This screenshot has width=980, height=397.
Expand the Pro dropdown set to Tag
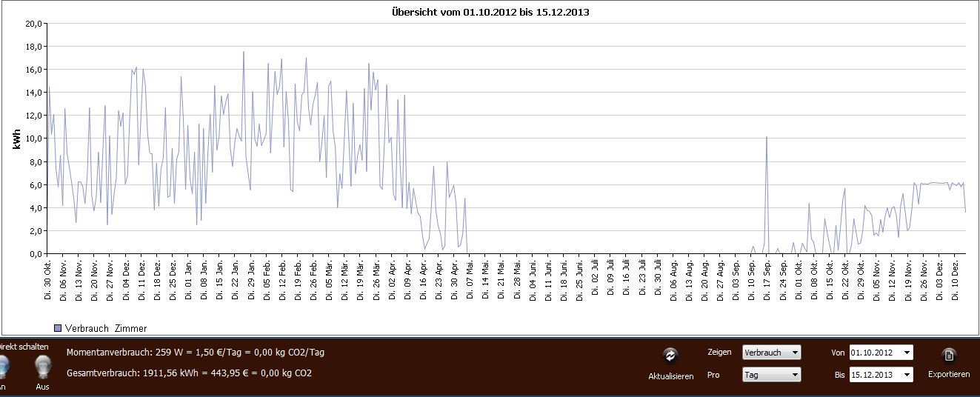771,375
